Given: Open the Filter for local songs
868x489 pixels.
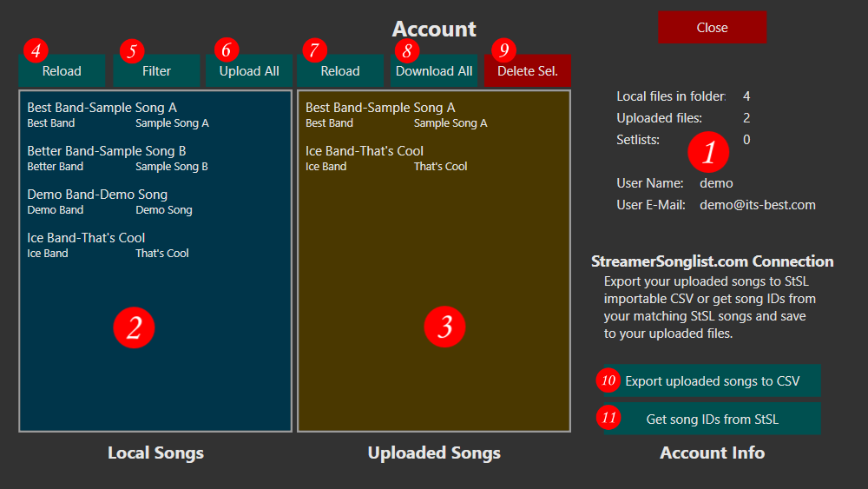Looking at the screenshot, I should 156,71.
